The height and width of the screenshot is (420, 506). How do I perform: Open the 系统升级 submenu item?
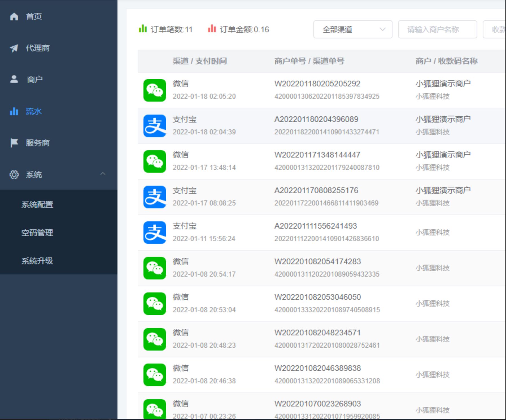[x=58, y=261]
